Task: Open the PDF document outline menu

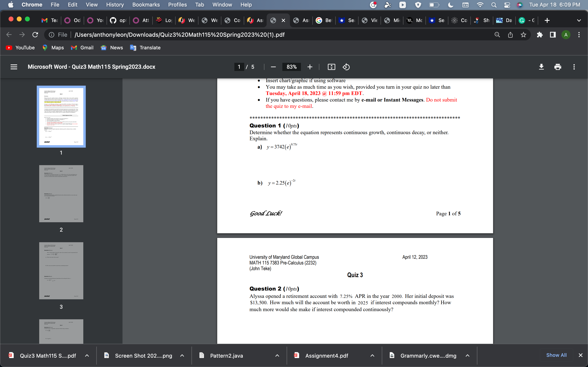Action: point(14,67)
